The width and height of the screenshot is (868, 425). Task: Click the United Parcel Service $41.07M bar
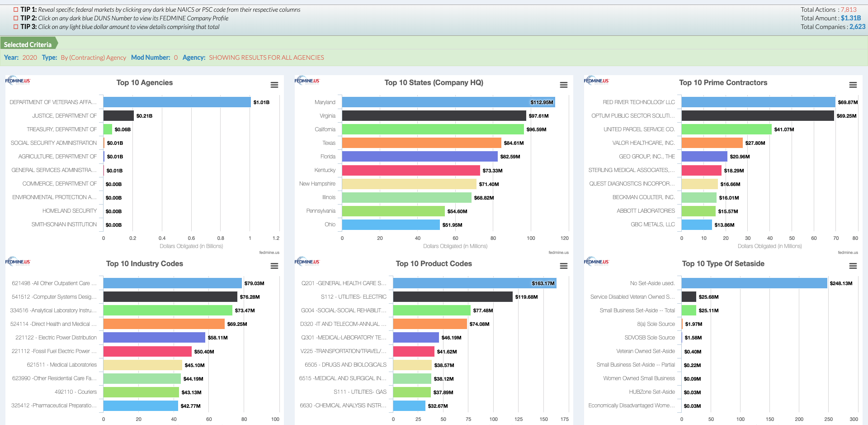[x=726, y=129]
